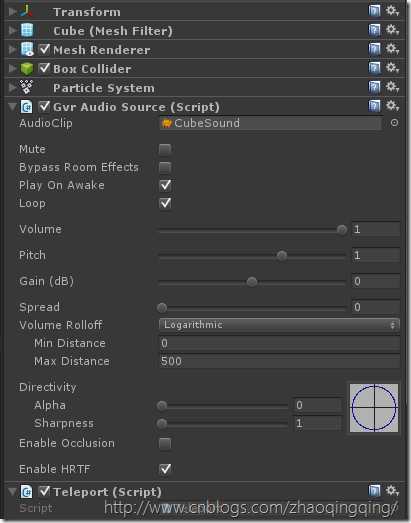This screenshot has height=523, width=411.
Task: Open the Volume Rolloff Logarithmic dropdown
Action: coord(279,325)
